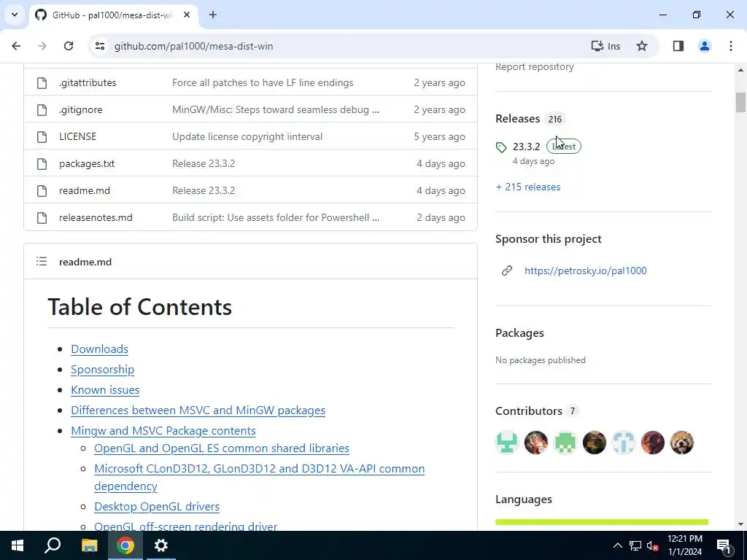Open 'OpenGL and OpenGL ES common shared libraries'
The width and height of the screenshot is (747, 560).
(x=222, y=448)
